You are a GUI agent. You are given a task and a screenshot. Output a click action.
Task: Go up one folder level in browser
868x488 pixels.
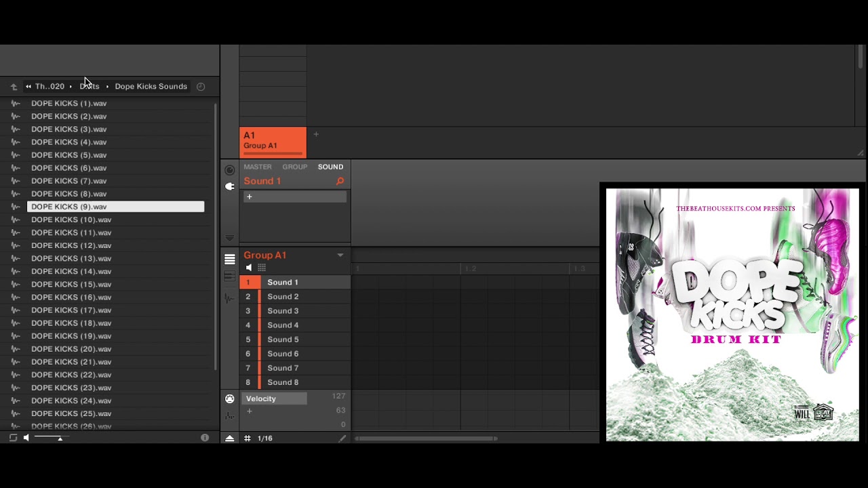pos(14,87)
